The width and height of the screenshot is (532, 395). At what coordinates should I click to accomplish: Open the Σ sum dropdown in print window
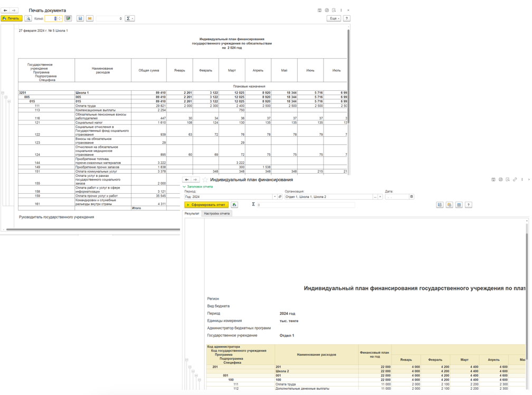130,18
